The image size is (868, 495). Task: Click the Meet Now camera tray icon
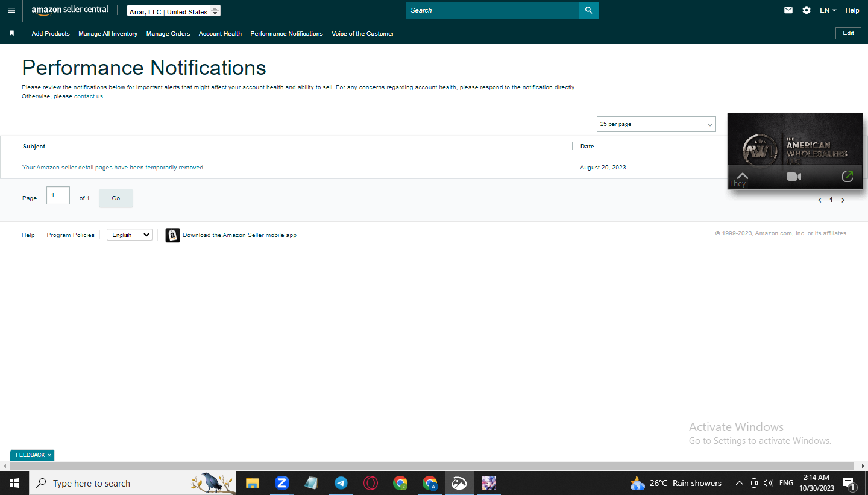point(754,483)
